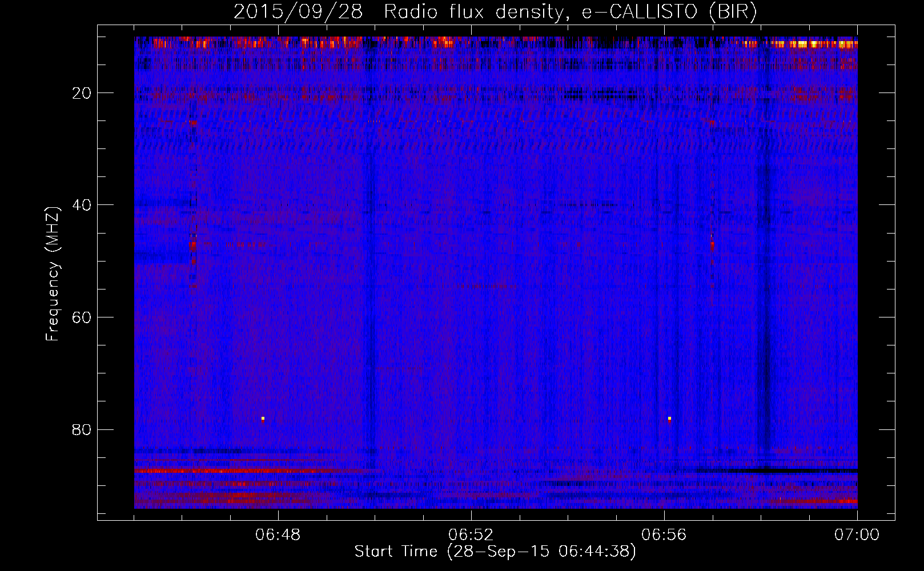Click the yellow burst pixel near 06:56

point(669,419)
